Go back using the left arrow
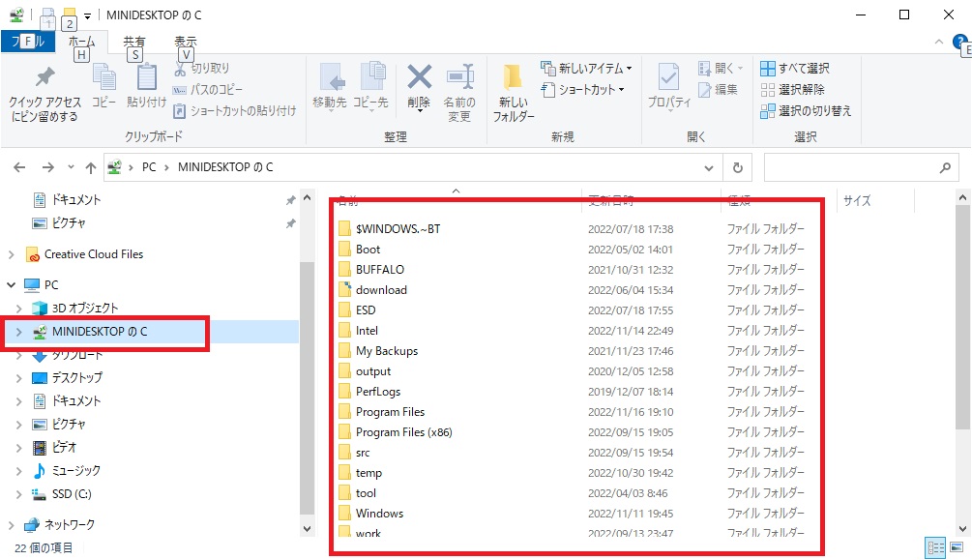972x560 pixels. [x=20, y=167]
